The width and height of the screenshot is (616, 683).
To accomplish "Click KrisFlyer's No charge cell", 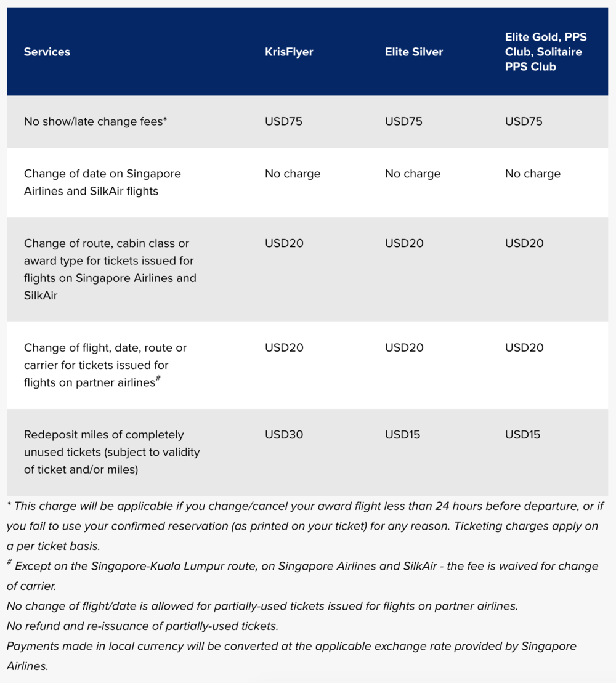I will point(293,174).
